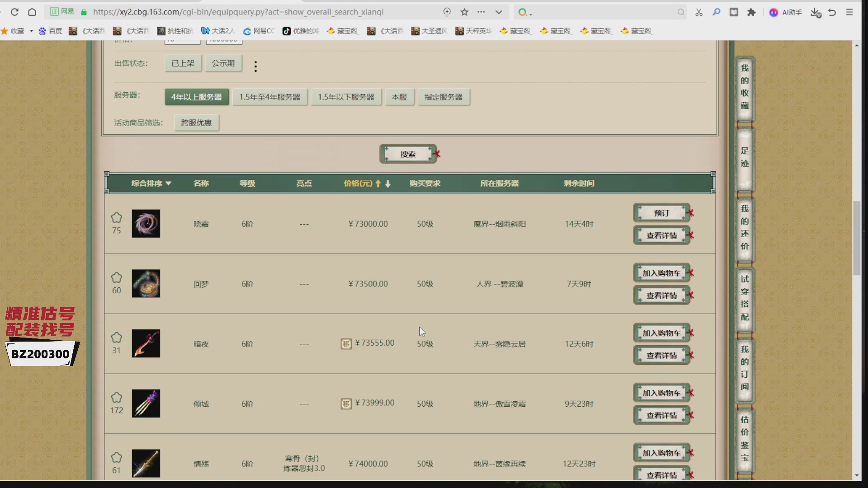Toggle the 已上架 sale status filter
Viewport: 868px width, 488px height.
coord(183,63)
